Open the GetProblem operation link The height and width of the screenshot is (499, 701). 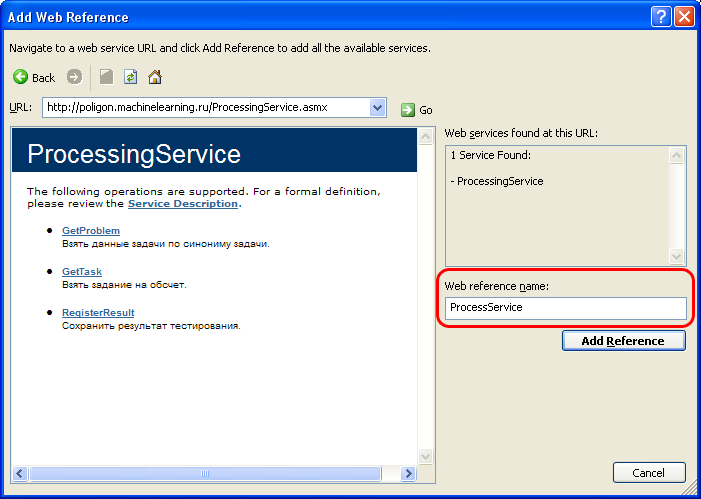click(x=91, y=231)
